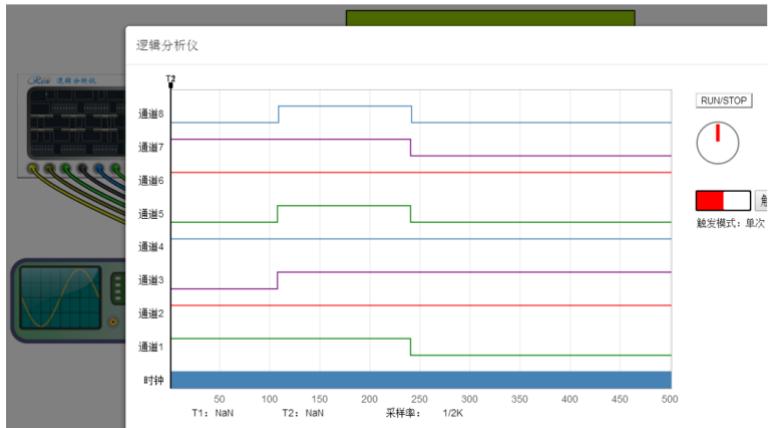Click the cut-off button beside the red switch
This screenshot has width=772, height=428.
point(763,200)
